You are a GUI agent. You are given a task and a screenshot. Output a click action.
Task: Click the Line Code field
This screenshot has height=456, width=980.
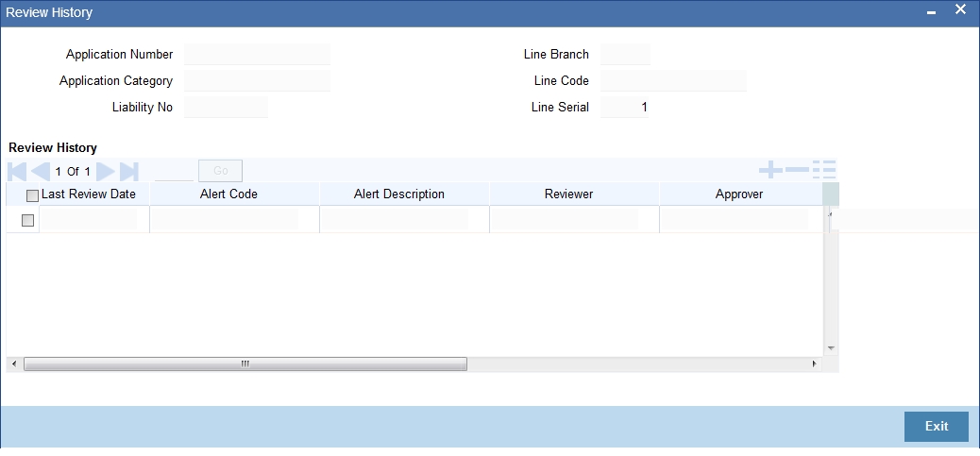pyautogui.click(x=673, y=80)
